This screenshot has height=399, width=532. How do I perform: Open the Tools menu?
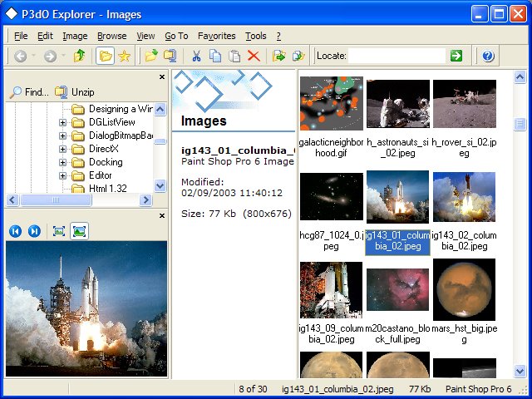coord(256,36)
